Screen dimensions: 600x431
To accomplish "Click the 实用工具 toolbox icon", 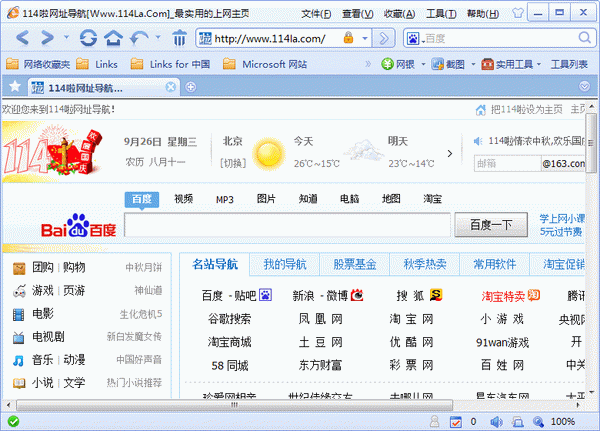I will click(x=488, y=64).
